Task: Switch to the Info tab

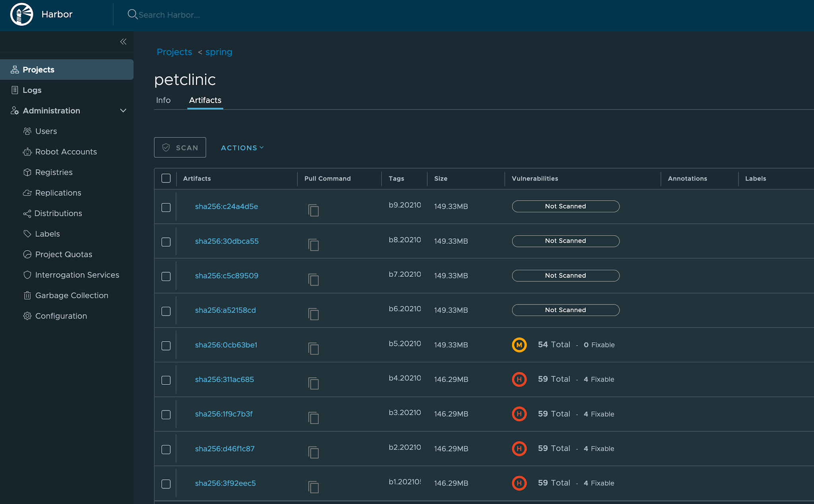Action: [x=163, y=100]
